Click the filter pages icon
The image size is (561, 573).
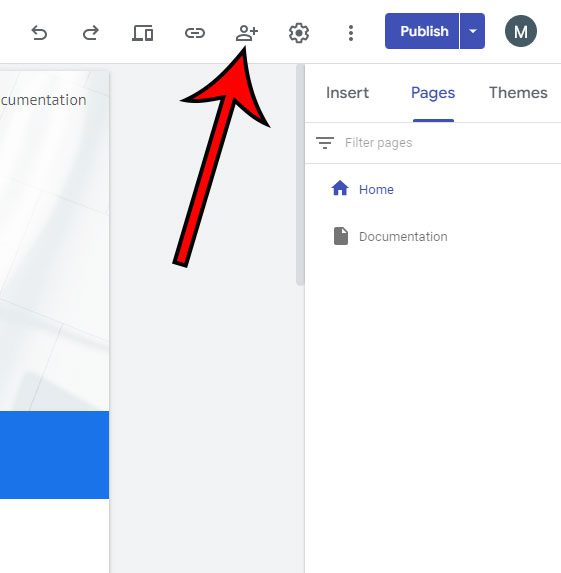325,143
